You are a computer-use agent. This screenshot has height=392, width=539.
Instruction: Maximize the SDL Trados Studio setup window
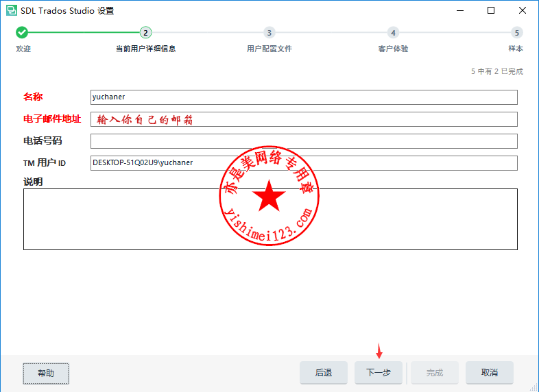[x=491, y=10]
